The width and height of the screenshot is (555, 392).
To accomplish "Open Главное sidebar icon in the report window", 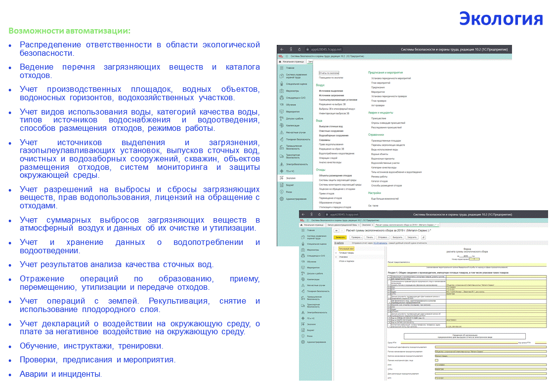I will coord(303,230).
